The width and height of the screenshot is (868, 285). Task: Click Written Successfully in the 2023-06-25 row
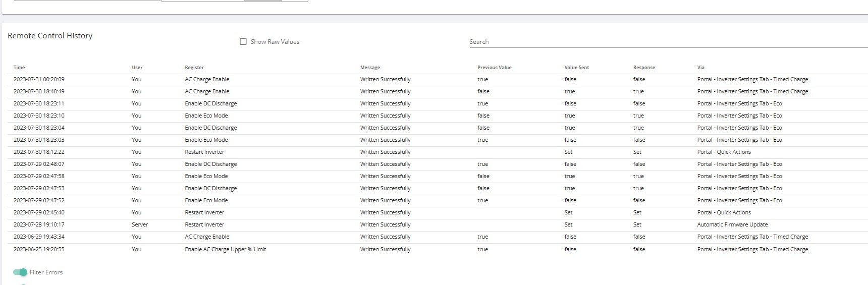point(385,250)
